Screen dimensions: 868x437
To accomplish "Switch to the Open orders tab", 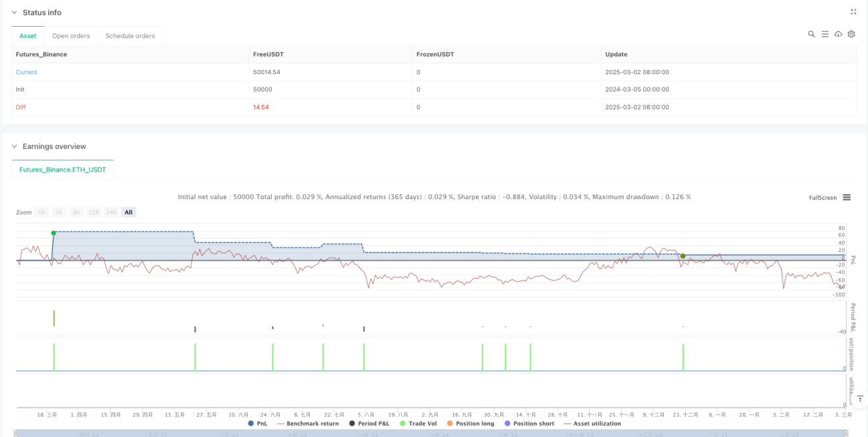I will 71,36.
